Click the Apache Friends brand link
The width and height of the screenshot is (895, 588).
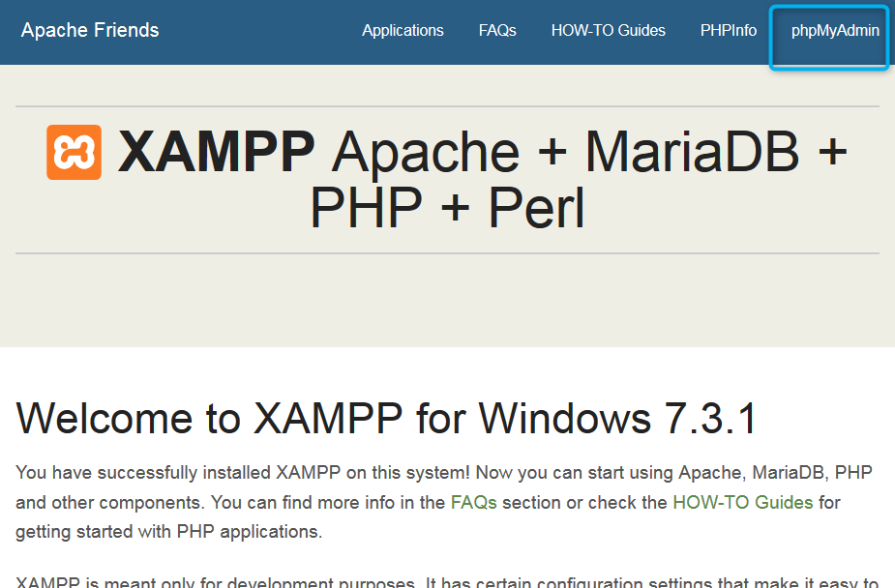point(90,30)
